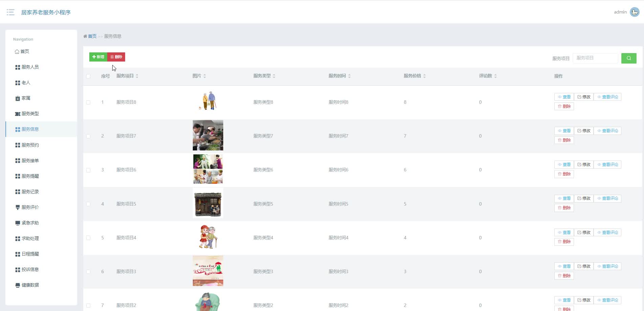Open 服务提醒 in the sidebar
Screen dimensions: 644x311
[x=41, y=176]
